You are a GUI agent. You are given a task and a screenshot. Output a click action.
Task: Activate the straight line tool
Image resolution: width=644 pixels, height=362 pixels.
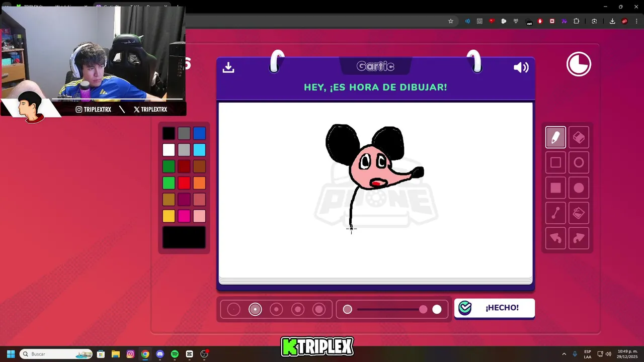(x=555, y=213)
